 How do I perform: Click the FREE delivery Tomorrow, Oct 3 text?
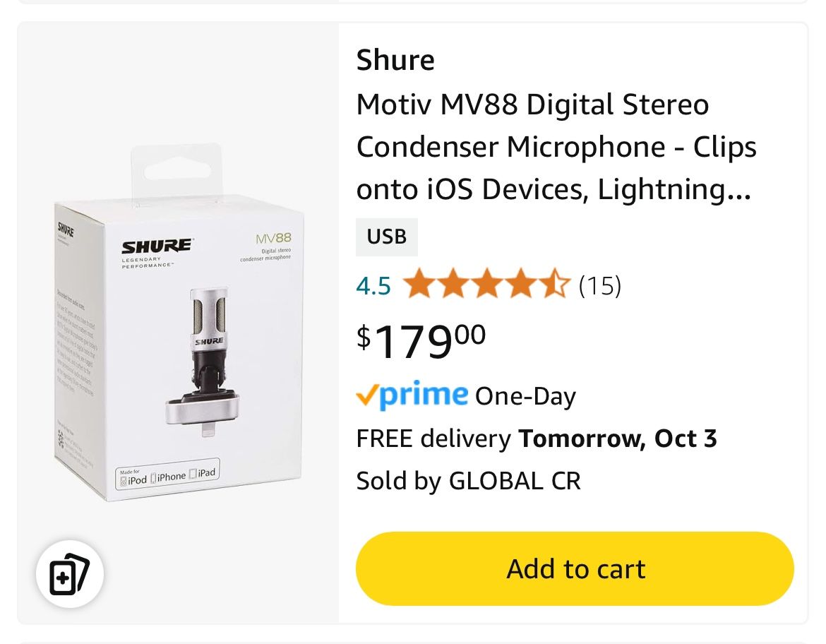pyautogui.click(x=537, y=438)
